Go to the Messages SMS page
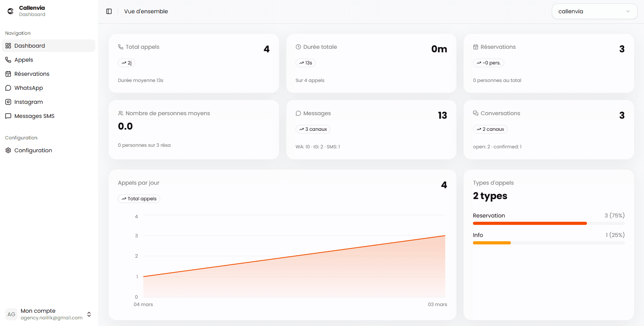The width and height of the screenshot is (644, 326). (x=34, y=116)
